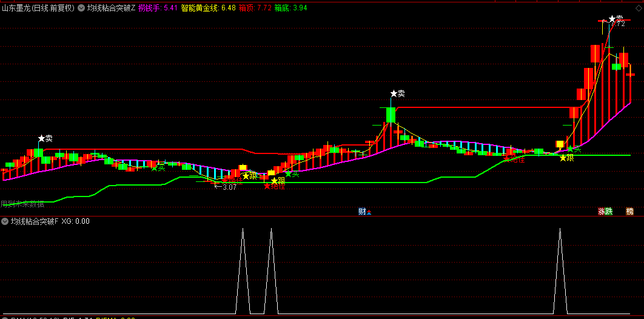644x319 pixels.
Task: Click the 捞钱手: 5.41 legend value
Action: [x=158, y=8]
